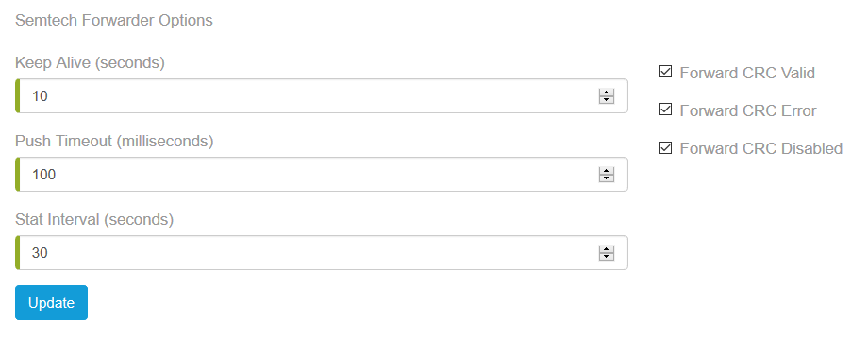
Task: Click the Forward CRC Disabled label text
Action: point(761,148)
